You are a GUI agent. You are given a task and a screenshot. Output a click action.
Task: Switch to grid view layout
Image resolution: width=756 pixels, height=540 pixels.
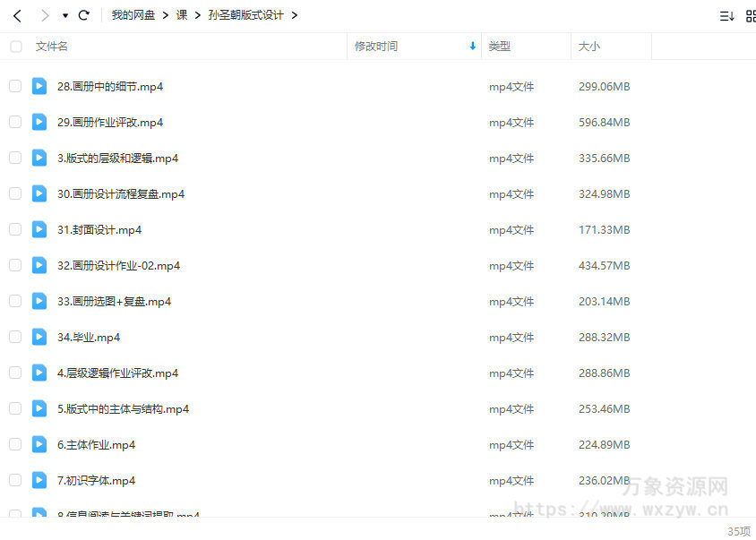click(x=751, y=14)
